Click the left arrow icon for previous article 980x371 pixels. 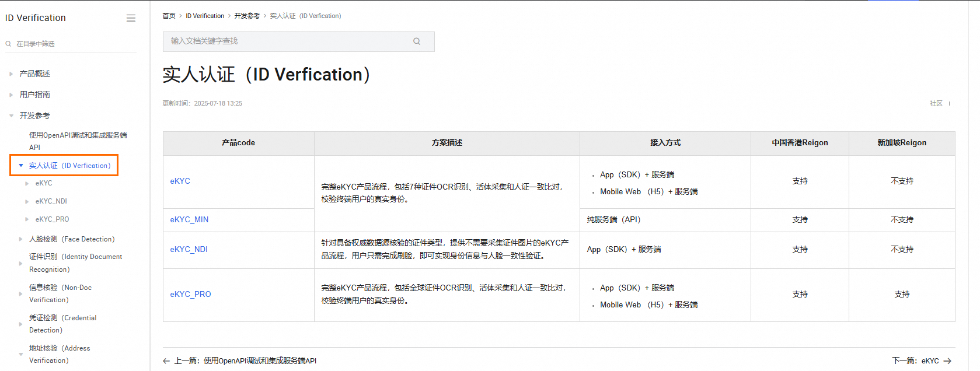coord(166,361)
